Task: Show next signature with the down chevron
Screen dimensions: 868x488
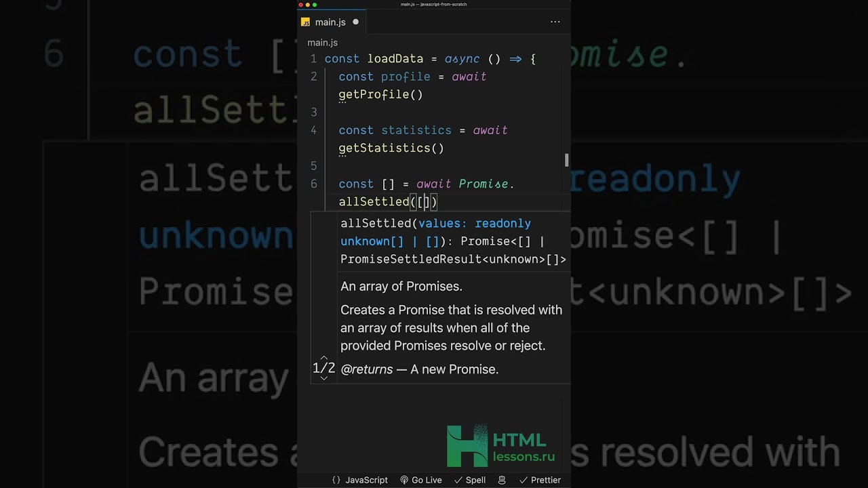Action: tap(323, 378)
